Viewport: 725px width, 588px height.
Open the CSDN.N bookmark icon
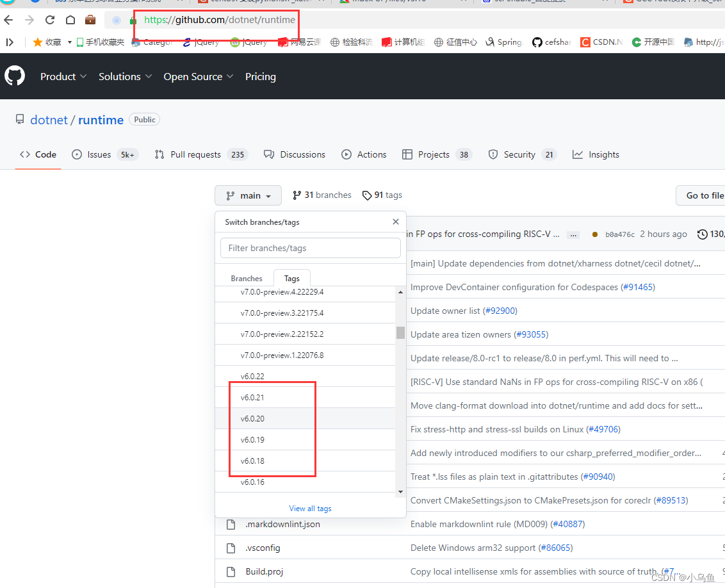coord(585,42)
